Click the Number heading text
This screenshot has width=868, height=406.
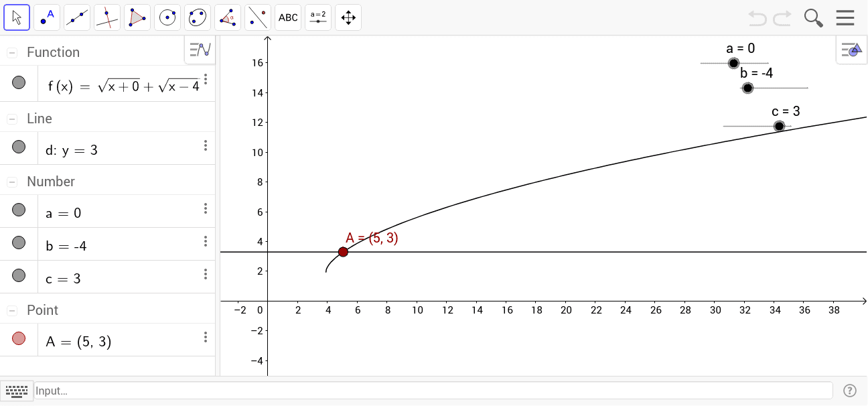pos(51,182)
